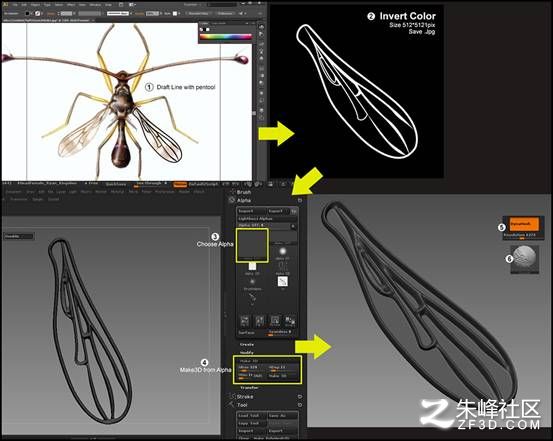The width and height of the screenshot is (553, 441).
Task: Click the first flip icon in Alpha row
Action: 244,320
